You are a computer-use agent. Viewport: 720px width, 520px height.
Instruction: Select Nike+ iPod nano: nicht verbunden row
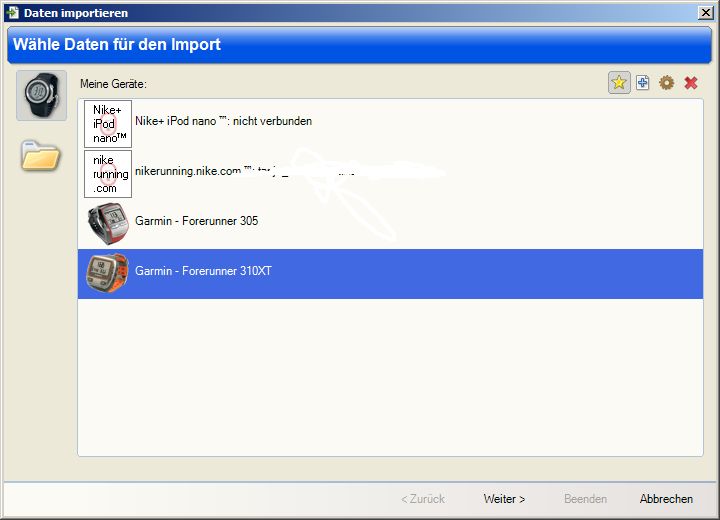pos(390,124)
